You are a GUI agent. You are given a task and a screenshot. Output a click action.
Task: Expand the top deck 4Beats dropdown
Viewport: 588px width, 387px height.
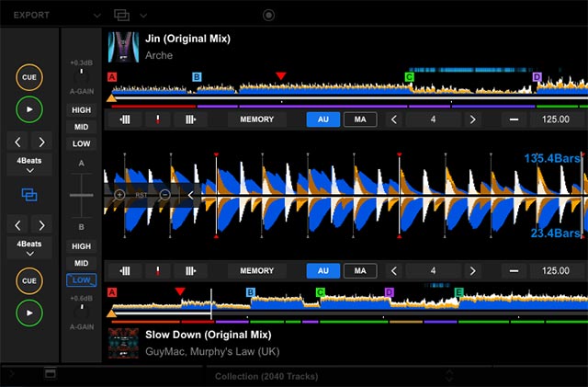click(x=29, y=165)
